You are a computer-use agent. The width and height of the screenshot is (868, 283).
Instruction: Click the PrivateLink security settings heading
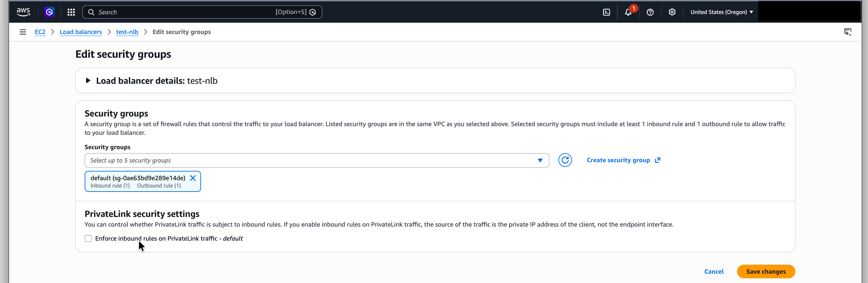pyautogui.click(x=142, y=214)
